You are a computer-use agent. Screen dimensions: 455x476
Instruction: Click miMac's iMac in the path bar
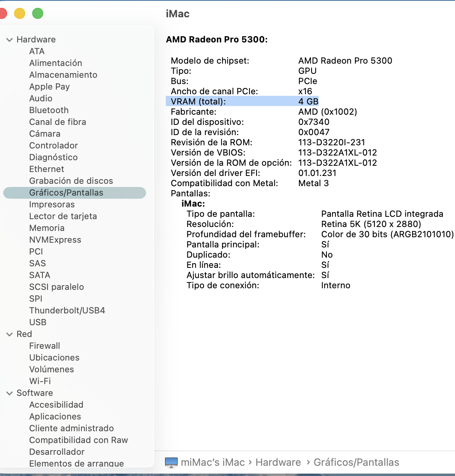213,462
